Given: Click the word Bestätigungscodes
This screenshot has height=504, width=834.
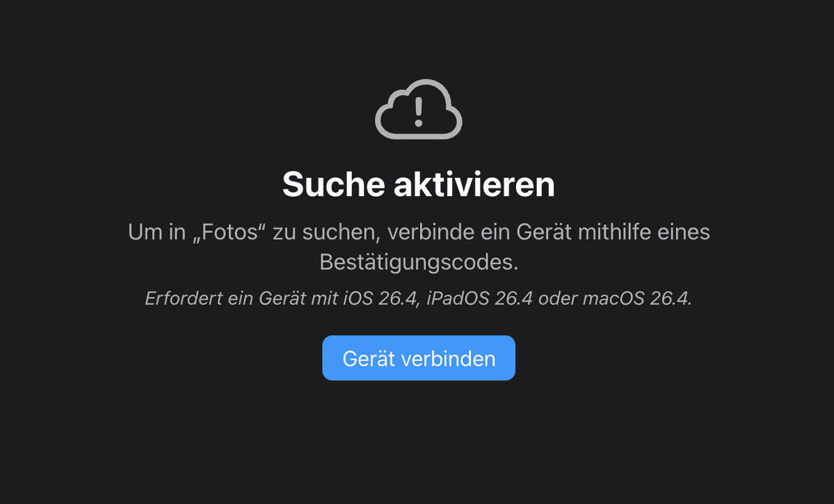Looking at the screenshot, I should [x=419, y=262].
